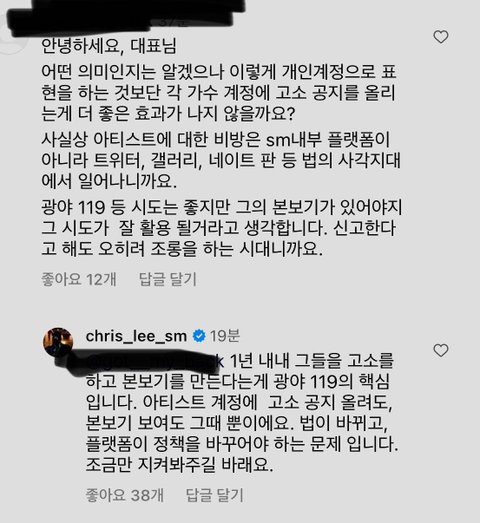The image size is (480, 523).
Task: Open the blacked-out mention in chris_lee_sm's reply
Action: [155, 362]
